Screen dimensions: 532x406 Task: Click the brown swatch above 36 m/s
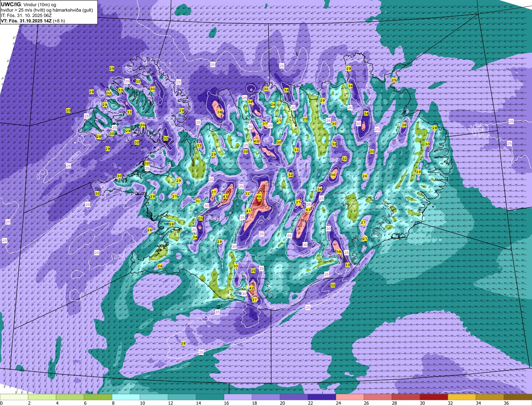tap(518, 397)
